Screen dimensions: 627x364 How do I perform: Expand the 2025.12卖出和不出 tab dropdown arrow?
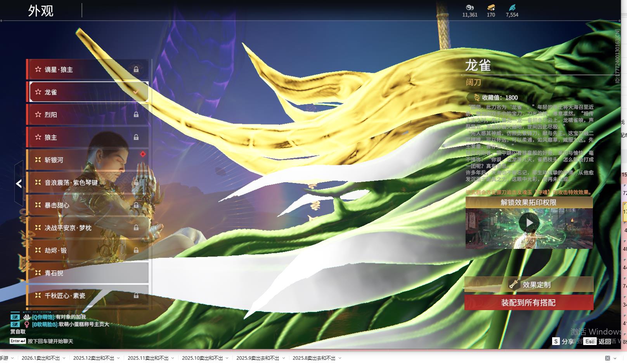118,358
